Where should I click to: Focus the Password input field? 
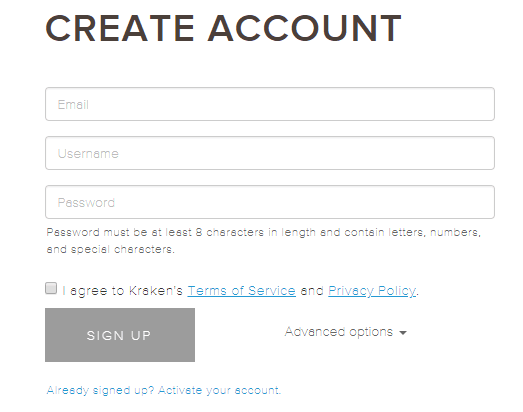click(x=270, y=202)
